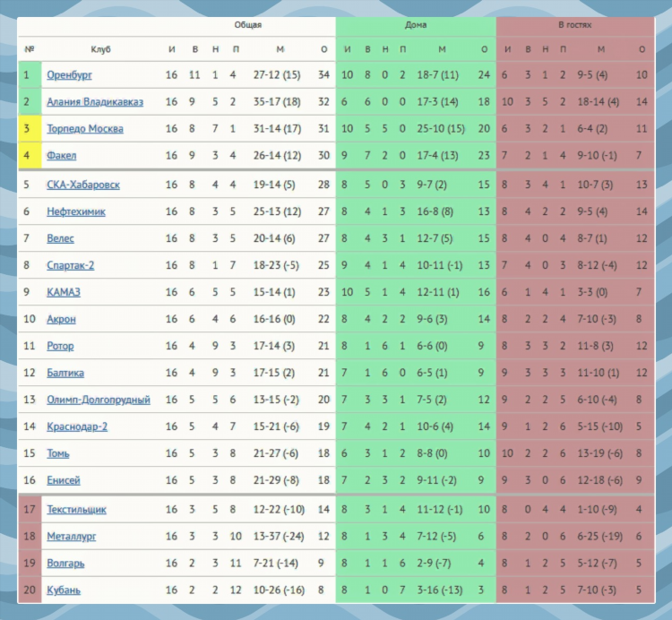Click the yellow position 3 cell
Viewport: 672px width, 620px height.
(x=30, y=128)
